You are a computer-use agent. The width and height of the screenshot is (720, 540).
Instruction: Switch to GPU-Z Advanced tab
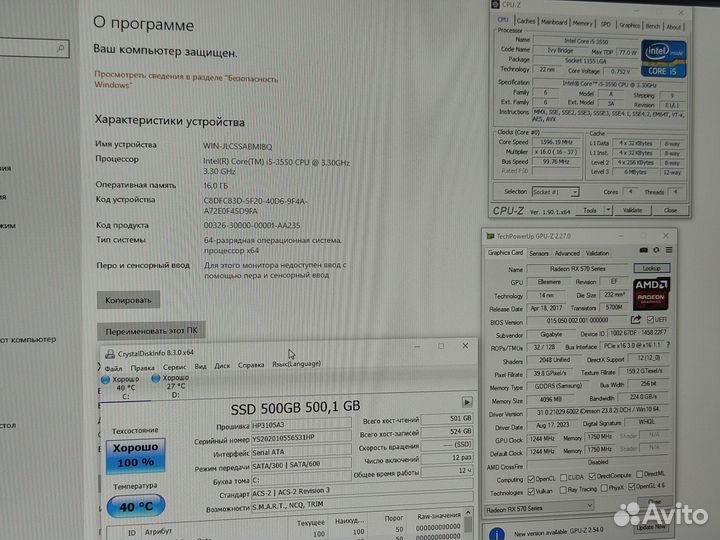pos(567,253)
